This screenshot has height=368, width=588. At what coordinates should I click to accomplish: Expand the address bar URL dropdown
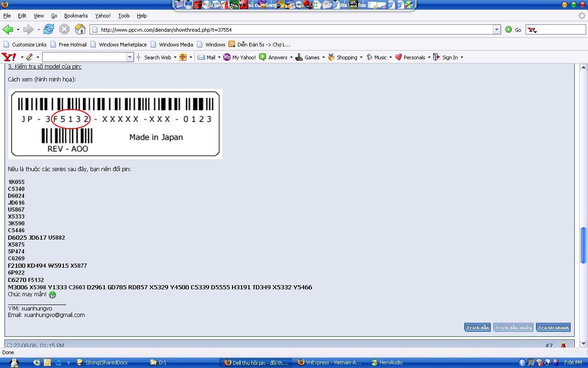[x=497, y=29]
